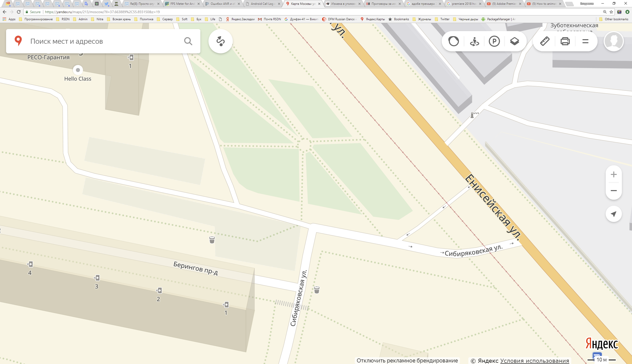Open the map layers selector
Image resolution: width=632 pixels, height=364 pixels.
pos(514,41)
